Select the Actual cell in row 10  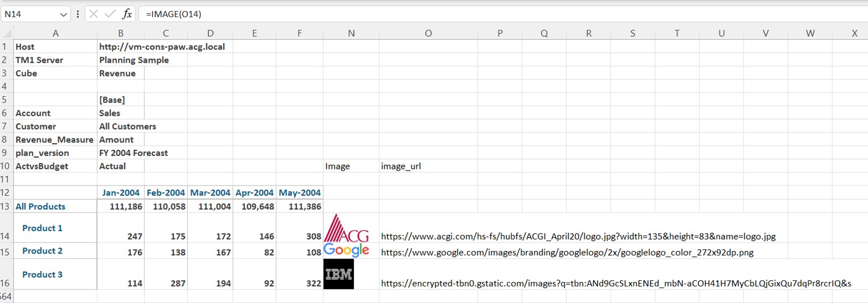point(121,166)
